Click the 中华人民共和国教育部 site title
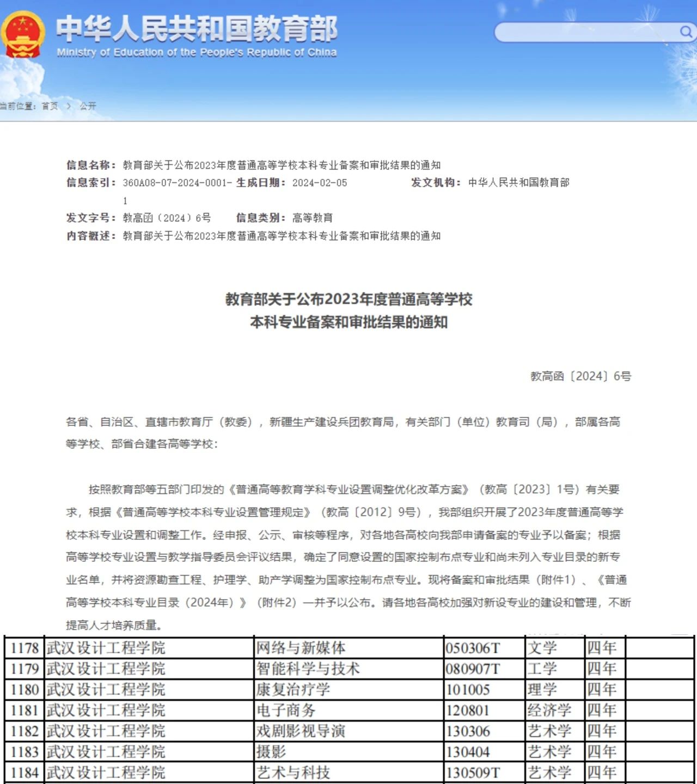Image resolution: width=697 pixels, height=784 pixels. pos(197,28)
